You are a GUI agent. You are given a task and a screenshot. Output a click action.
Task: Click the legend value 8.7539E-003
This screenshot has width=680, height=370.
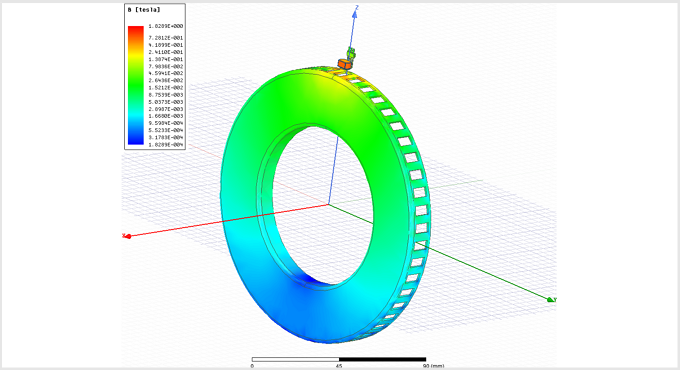(x=166, y=95)
